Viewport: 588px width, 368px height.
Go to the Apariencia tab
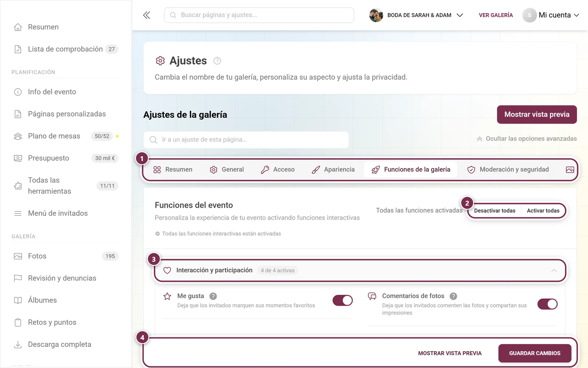(x=333, y=170)
